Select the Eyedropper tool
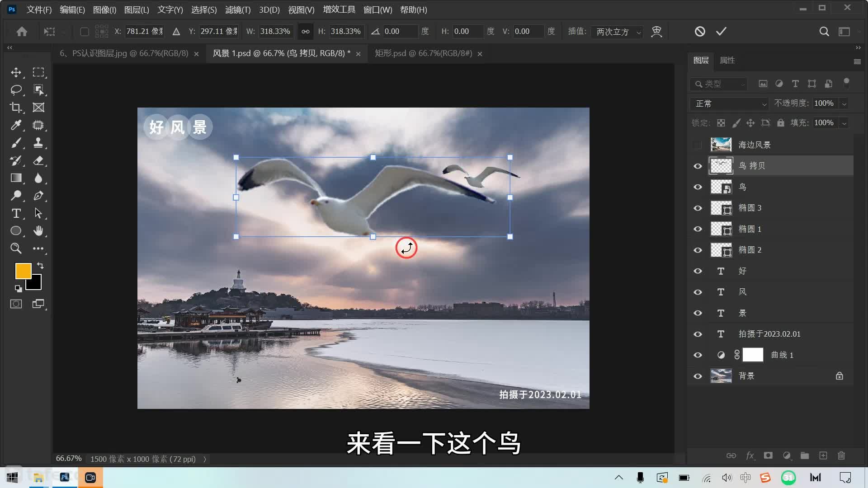The height and width of the screenshot is (488, 868). coord(16,125)
